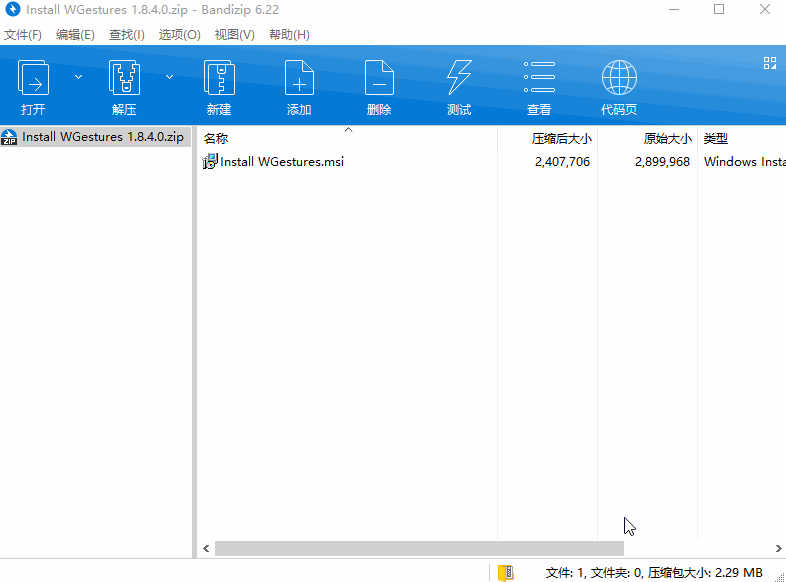Click the Bandizip logo in title bar
This screenshot has width=786, height=582.
(13, 9)
